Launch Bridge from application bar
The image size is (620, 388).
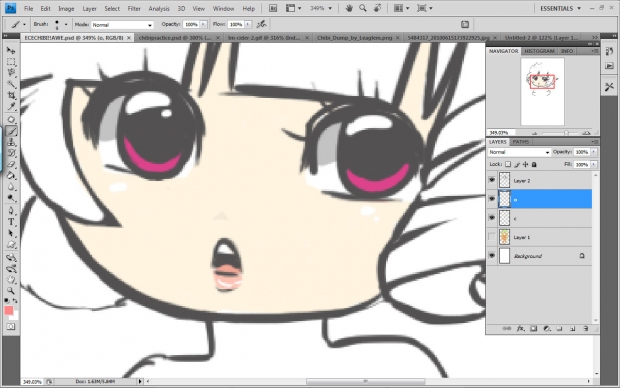coord(273,8)
